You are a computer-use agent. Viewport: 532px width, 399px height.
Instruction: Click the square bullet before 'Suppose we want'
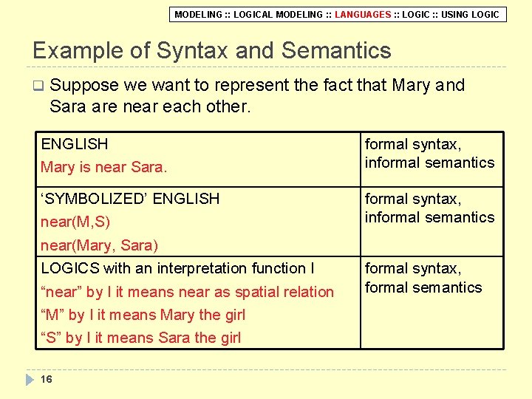point(38,86)
